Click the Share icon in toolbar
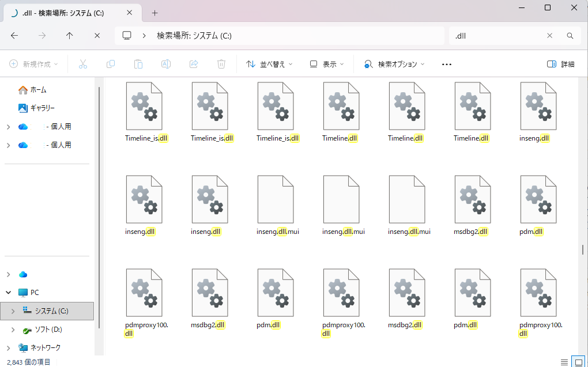 coord(194,64)
